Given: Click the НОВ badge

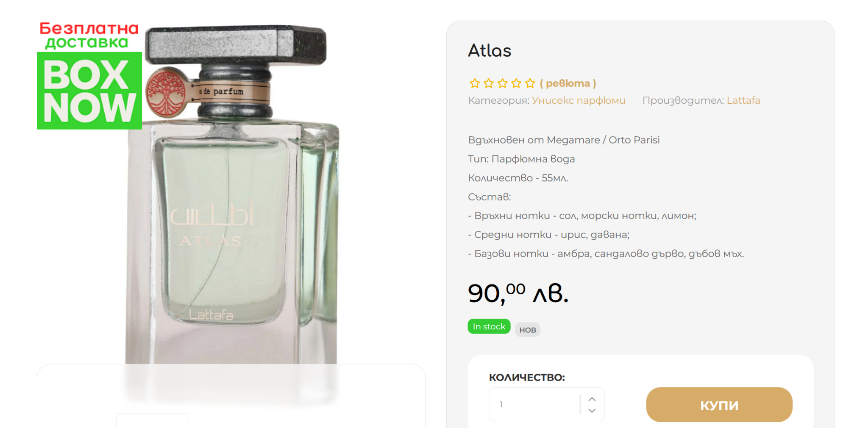Looking at the screenshot, I should [528, 330].
